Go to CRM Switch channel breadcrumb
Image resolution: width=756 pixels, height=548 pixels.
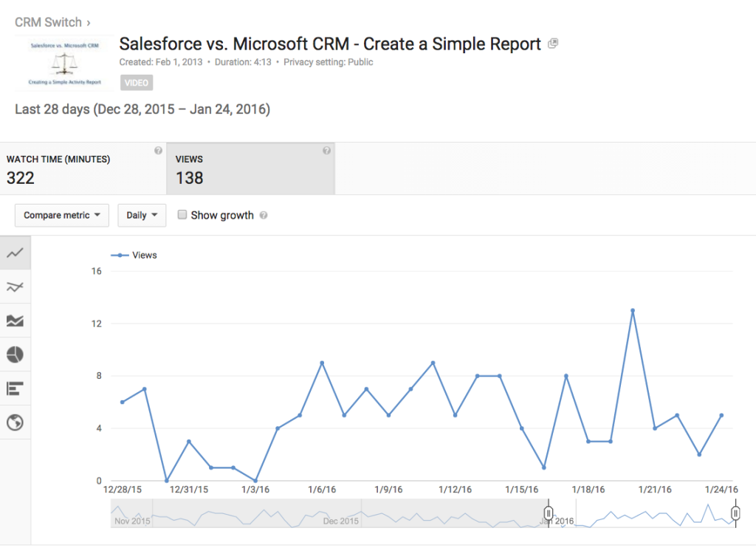[x=48, y=23]
